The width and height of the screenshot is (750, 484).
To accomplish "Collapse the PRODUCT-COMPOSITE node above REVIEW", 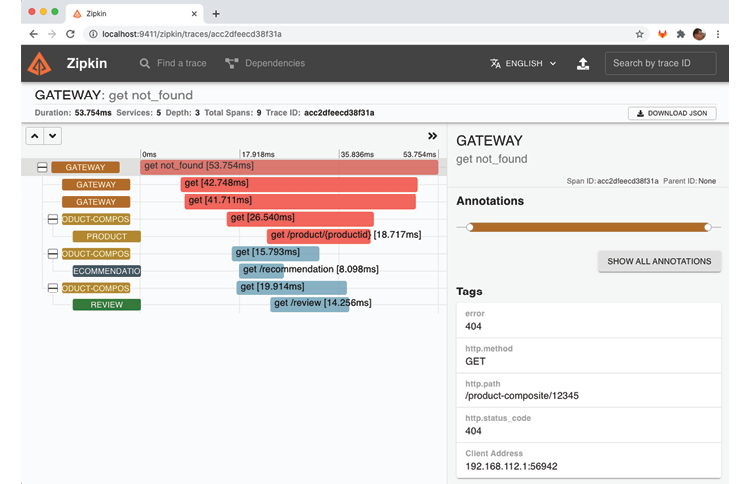I will tap(53, 288).
